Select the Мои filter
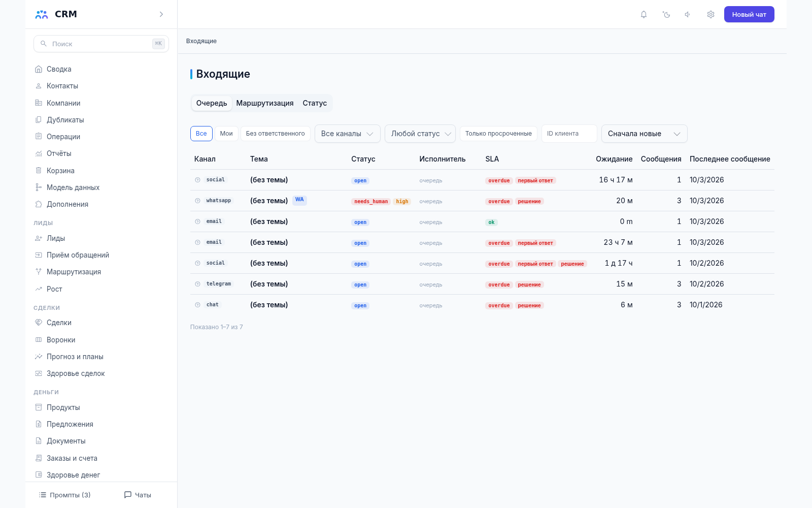The image size is (812, 508). pos(226,134)
